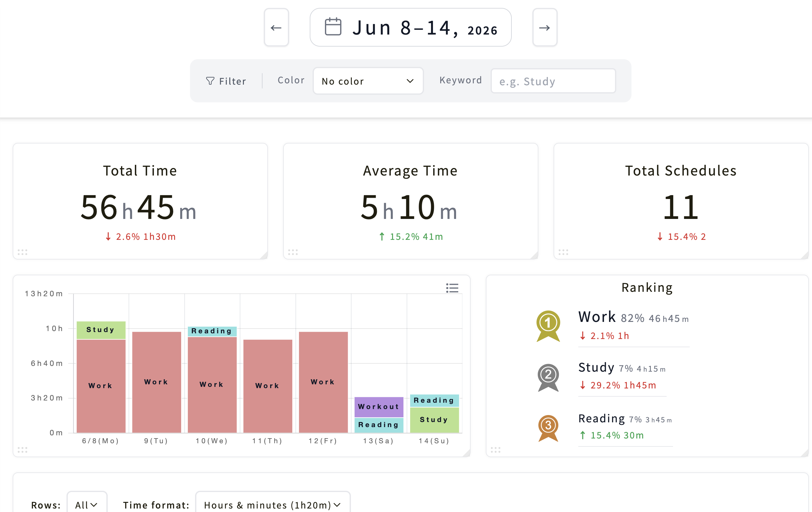812x512 pixels.
Task: Grab the Average Time card drag handle
Action: [293, 252]
